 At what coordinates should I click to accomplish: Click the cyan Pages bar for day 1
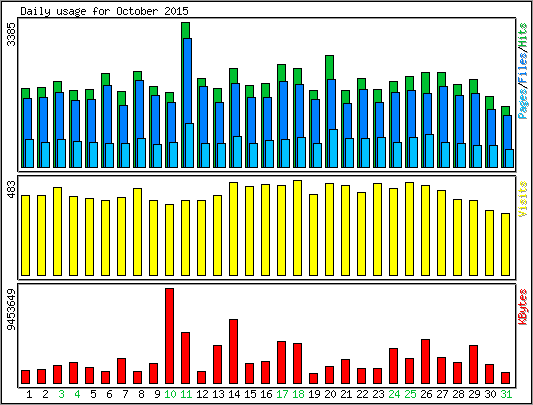(30, 153)
